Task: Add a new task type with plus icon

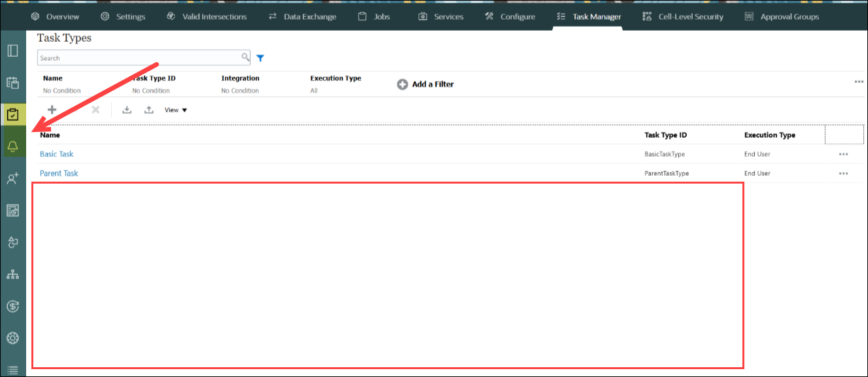Action: (x=52, y=110)
